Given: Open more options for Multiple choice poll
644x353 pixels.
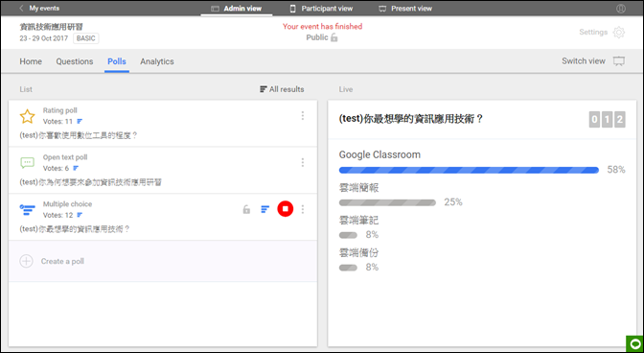Looking at the screenshot, I should [303, 209].
